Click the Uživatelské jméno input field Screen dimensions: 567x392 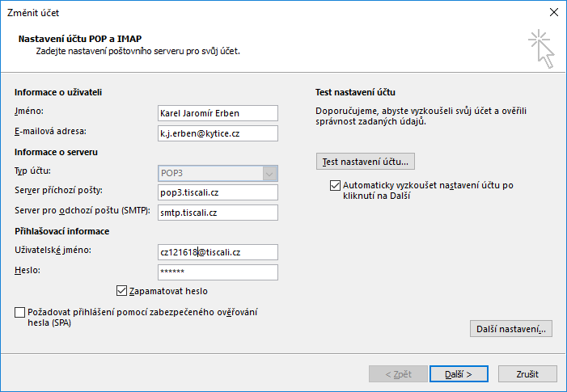[218, 252]
